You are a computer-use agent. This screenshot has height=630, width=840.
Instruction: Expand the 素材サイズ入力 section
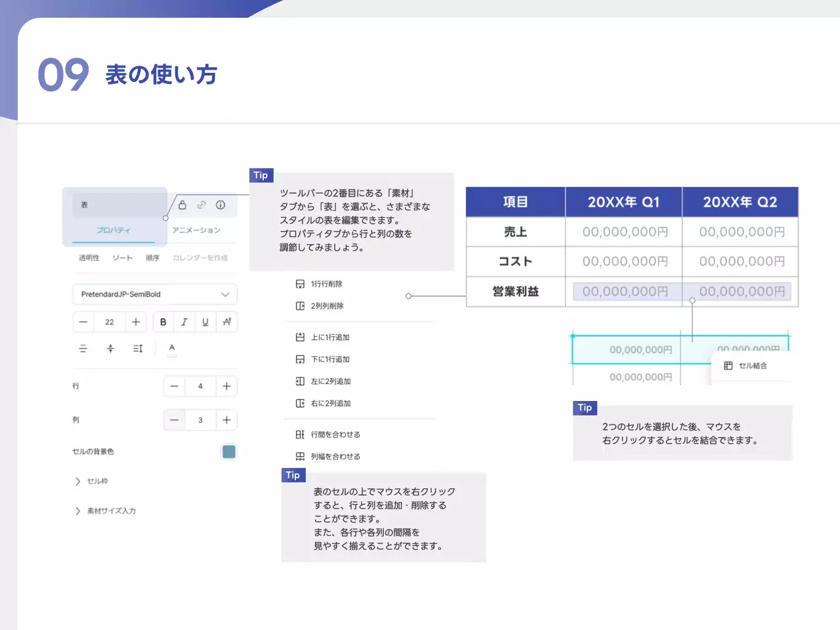[78, 511]
